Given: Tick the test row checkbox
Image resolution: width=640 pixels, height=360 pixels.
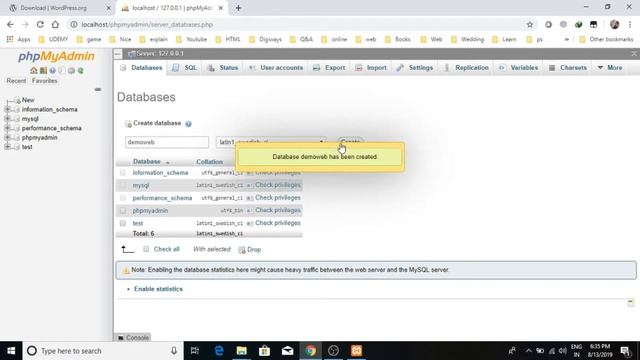Looking at the screenshot, I should (123, 223).
